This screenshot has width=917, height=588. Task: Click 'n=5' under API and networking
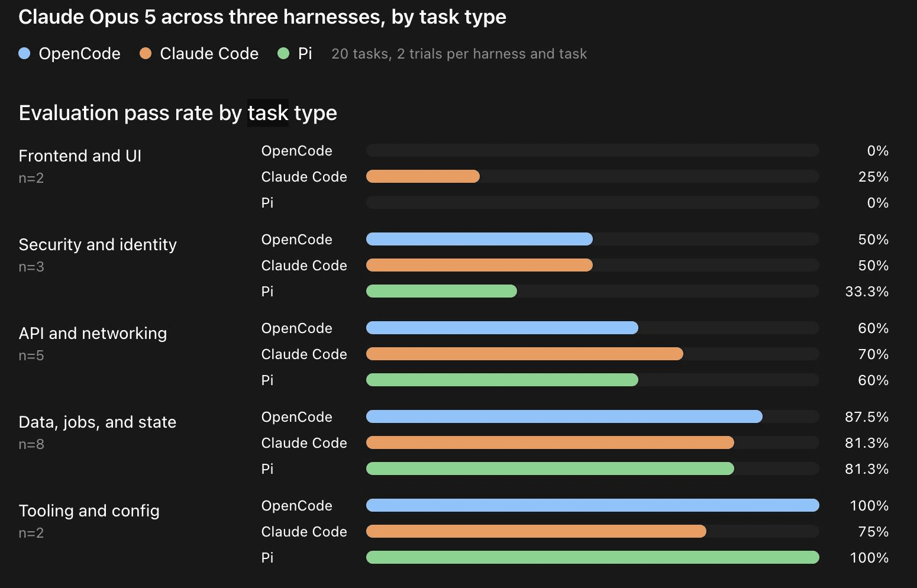[x=31, y=356]
